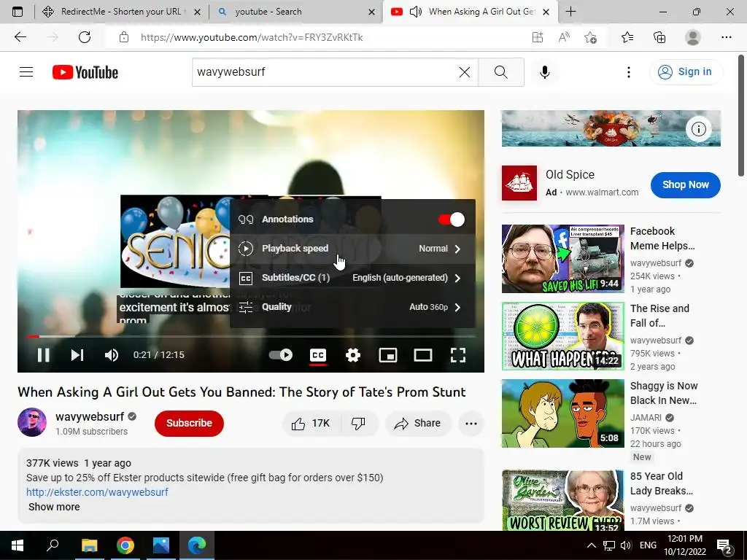
Task: Open wavywebsurf channel name link
Action: [x=90, y=416]
